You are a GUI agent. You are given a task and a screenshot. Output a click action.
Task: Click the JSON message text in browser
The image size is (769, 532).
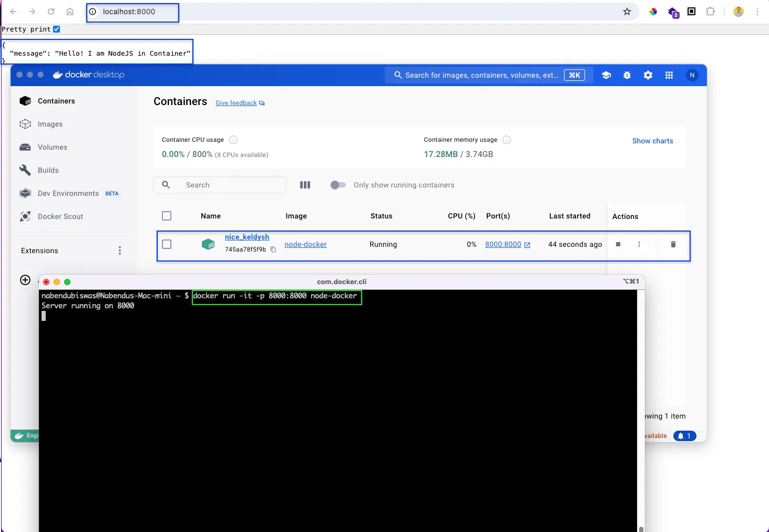[x=100, y=53]
